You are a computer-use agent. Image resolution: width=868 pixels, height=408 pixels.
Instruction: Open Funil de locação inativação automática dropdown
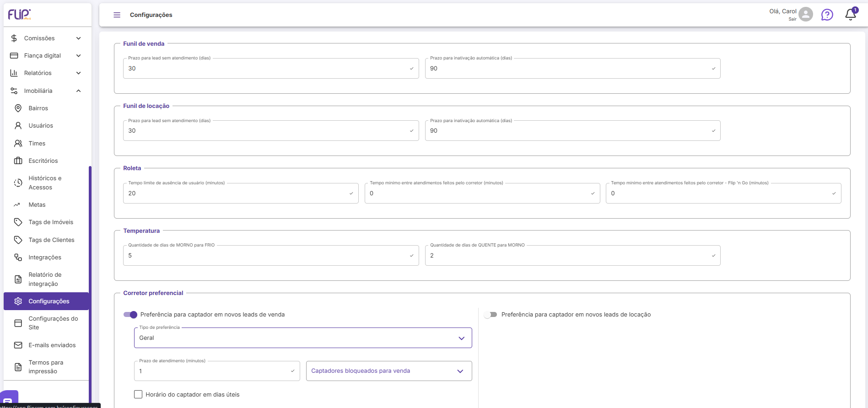tap(573, 131)
